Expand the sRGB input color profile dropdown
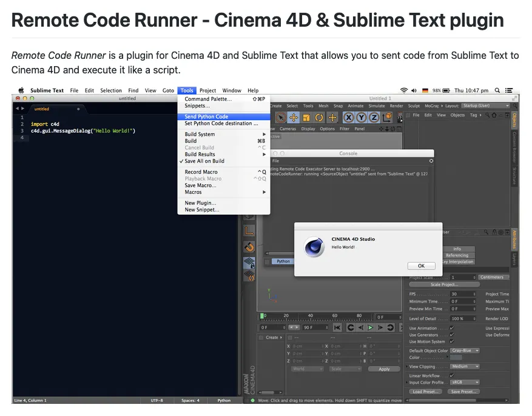 (465, 382)
